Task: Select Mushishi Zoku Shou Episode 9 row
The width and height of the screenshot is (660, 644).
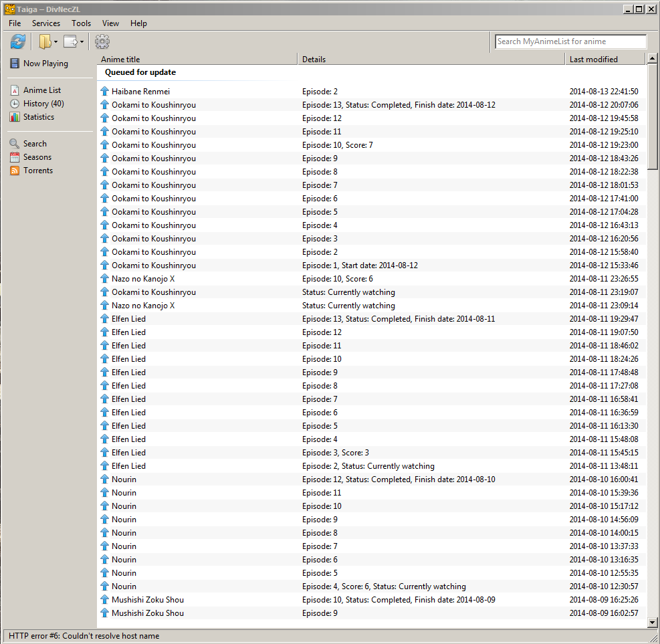Action: click(372, 613)
